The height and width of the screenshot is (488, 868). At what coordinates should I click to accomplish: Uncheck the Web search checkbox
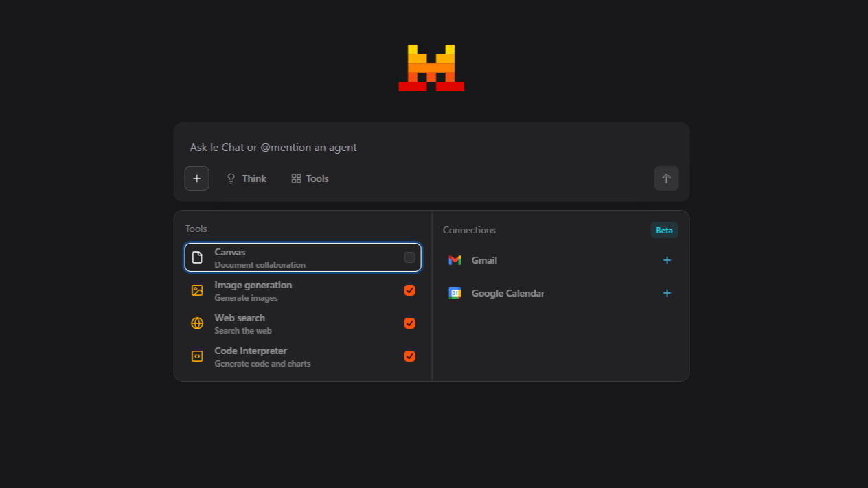click(409, 323)
